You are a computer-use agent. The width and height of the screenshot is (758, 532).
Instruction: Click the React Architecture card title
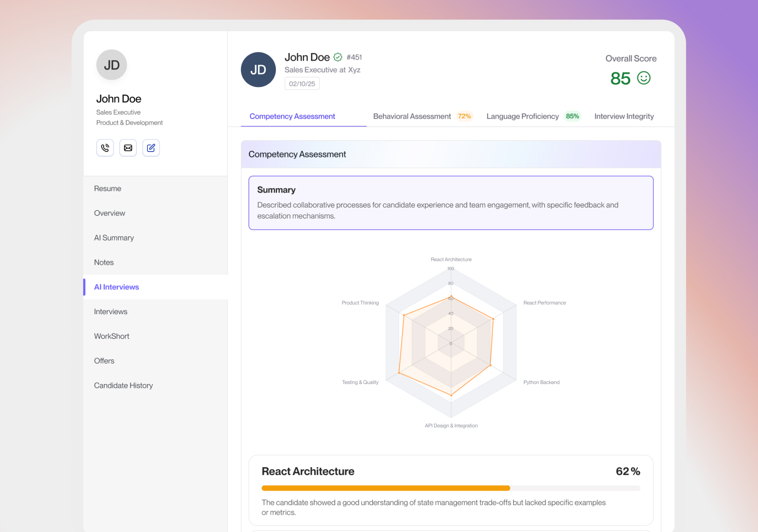tap(308, 471)
